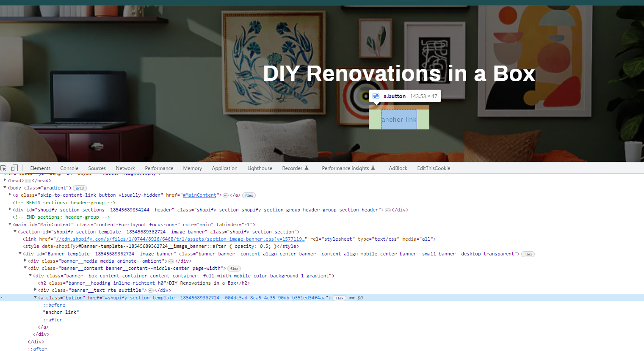
Task: Select the bottom ::after pseudo-element row
Action: (x=37, y=349)
